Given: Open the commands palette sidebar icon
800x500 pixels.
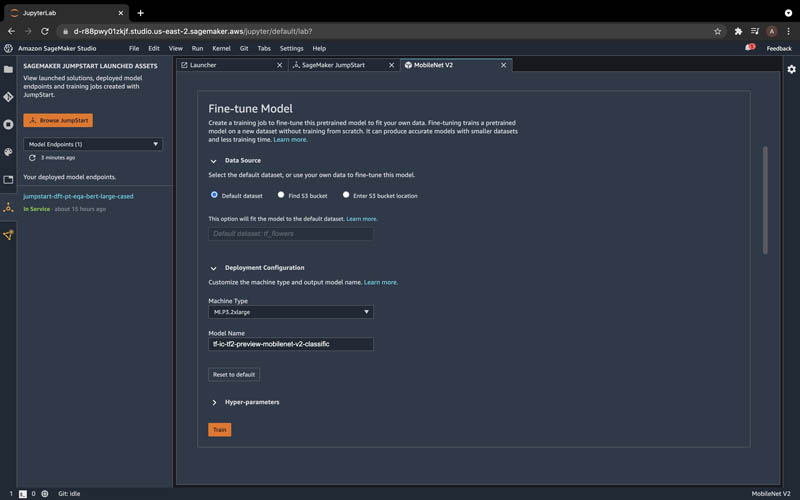Looking at the screenshot, I should [x=8, y=152].
